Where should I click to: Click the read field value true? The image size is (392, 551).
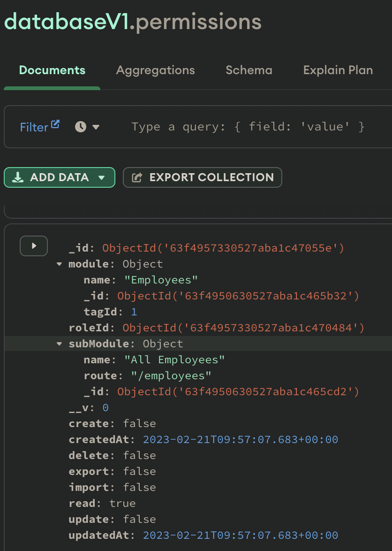[122, 503]
